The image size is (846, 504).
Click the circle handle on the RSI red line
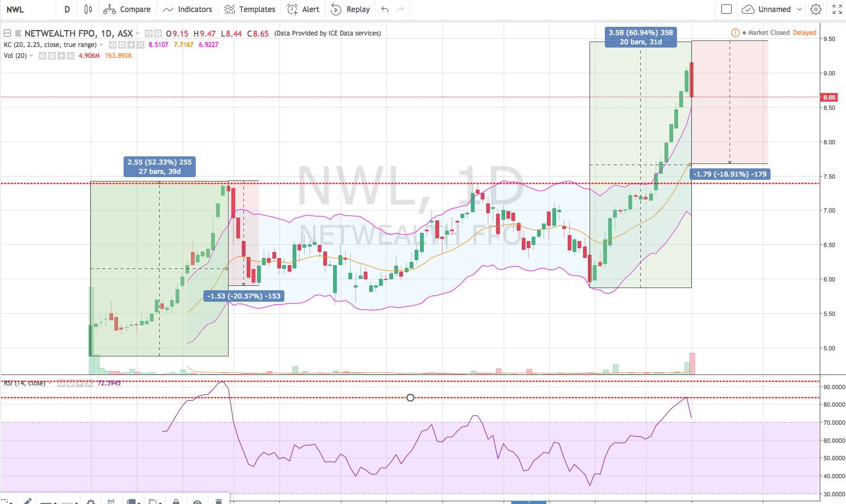[410, 397]
